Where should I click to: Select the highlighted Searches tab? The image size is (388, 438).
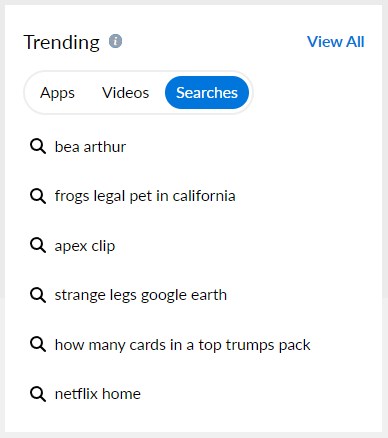pos(207,93)
